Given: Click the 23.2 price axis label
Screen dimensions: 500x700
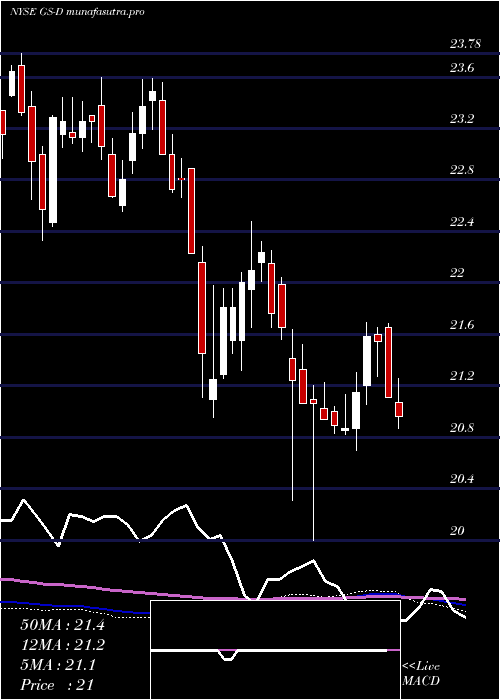Looking at the screenshot, I should [x=462, y=119].
